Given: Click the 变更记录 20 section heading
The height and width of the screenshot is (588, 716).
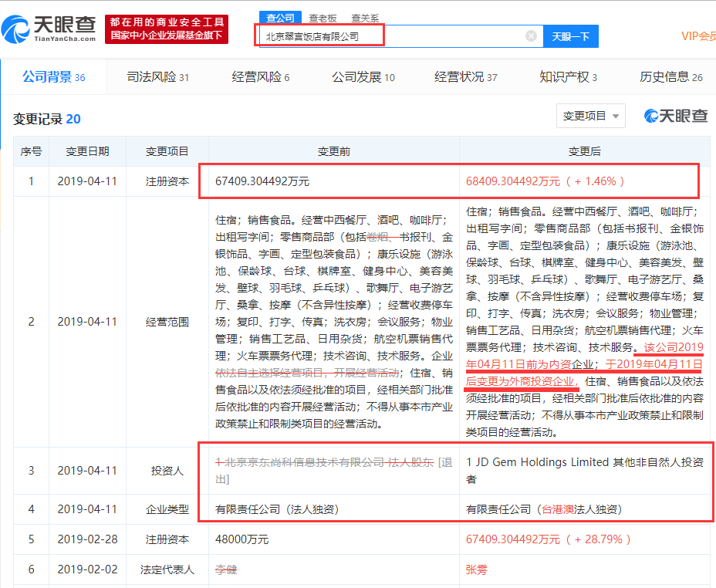Looking at the screenshot, I should pyautogui.click(x=46, y=119).
